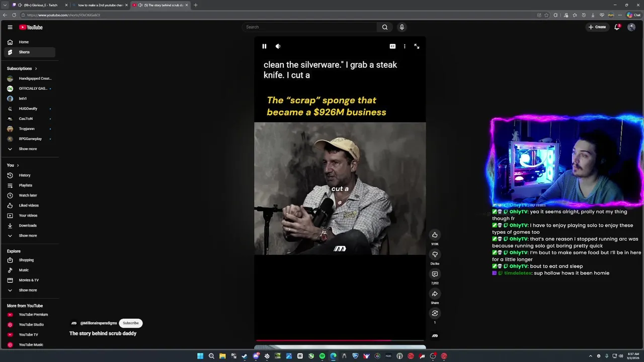644x362 pixels.
Task: Open Shopping in Explore
Action: (30, 260)
